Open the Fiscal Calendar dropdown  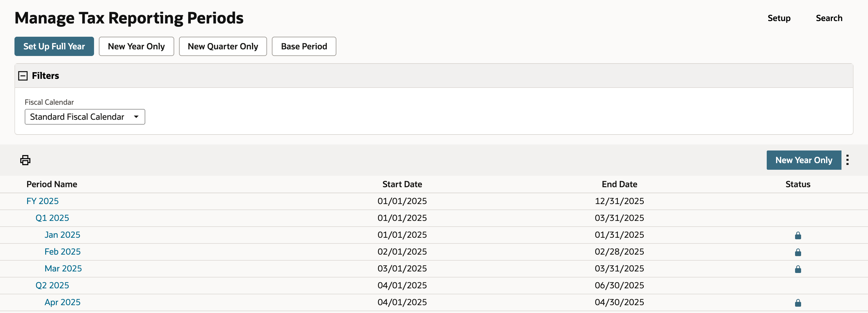[x=85, y=117]
